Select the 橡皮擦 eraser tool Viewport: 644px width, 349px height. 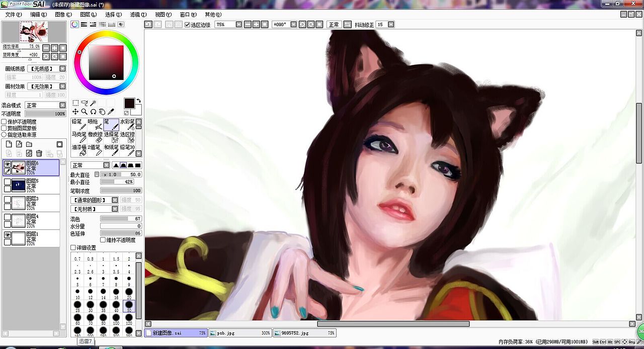pos(94,137)
